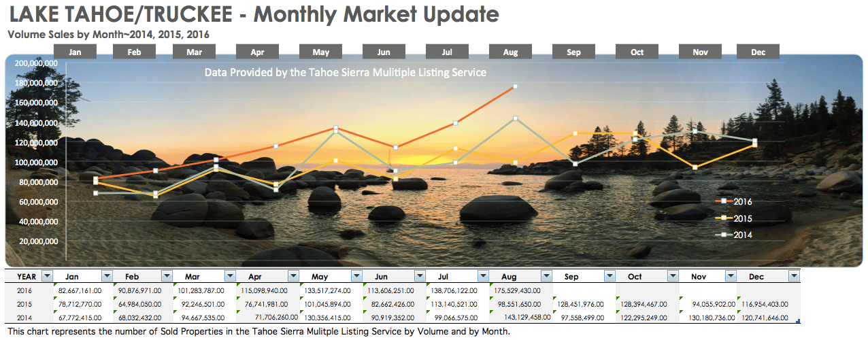Select cell 128,451,976.00 in Sep column
This screenshot has width=868, height=340.
[x=585, y=304]
